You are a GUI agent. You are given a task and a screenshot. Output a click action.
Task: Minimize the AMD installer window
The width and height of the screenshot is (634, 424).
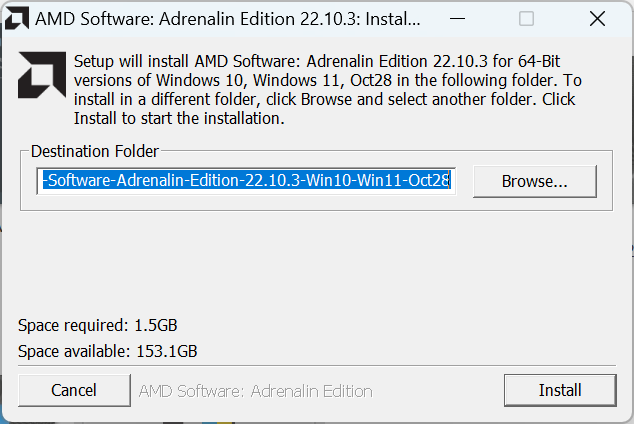pyautogui.click(x=457, y=19)
